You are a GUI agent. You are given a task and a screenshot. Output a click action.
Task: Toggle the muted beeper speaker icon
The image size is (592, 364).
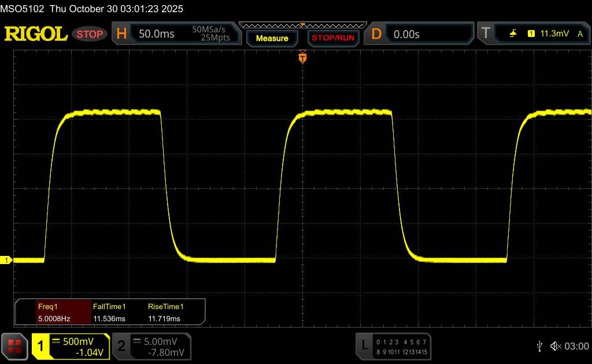pos(555,346)
